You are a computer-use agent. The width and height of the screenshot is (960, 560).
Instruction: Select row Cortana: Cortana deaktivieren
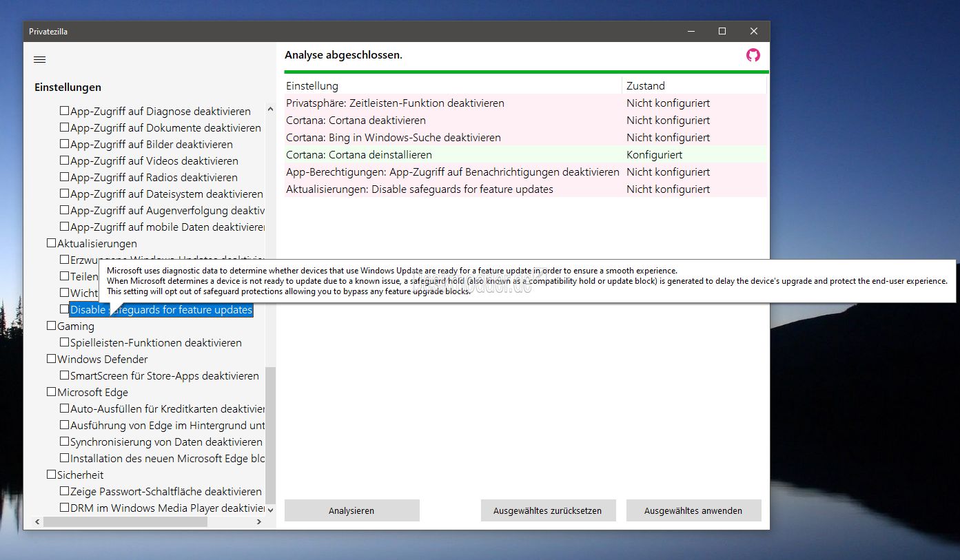525,120
